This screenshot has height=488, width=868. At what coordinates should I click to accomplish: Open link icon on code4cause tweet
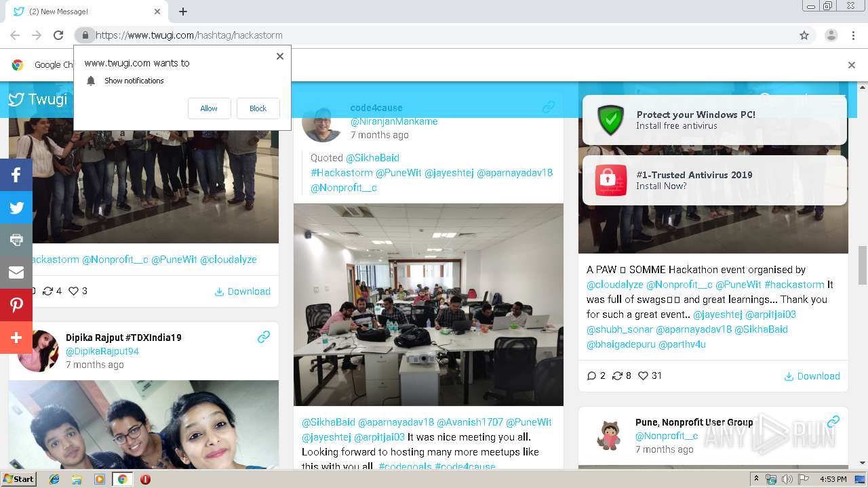click(x=549, y=106)
